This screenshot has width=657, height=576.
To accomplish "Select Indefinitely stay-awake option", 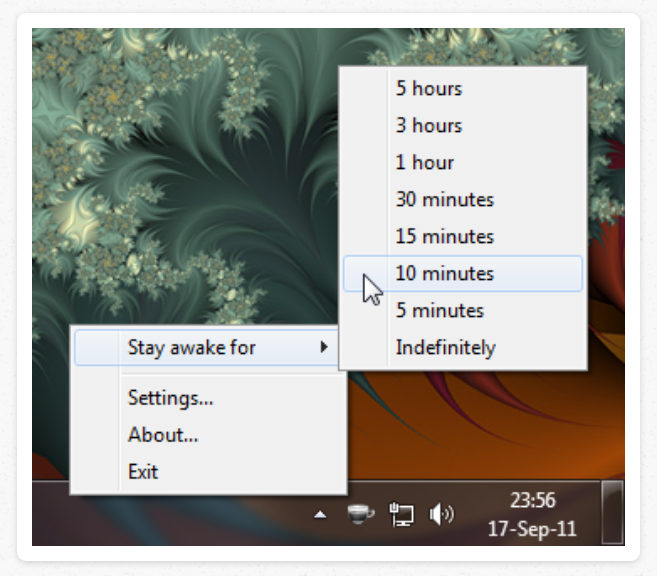I will pos(463,347).
